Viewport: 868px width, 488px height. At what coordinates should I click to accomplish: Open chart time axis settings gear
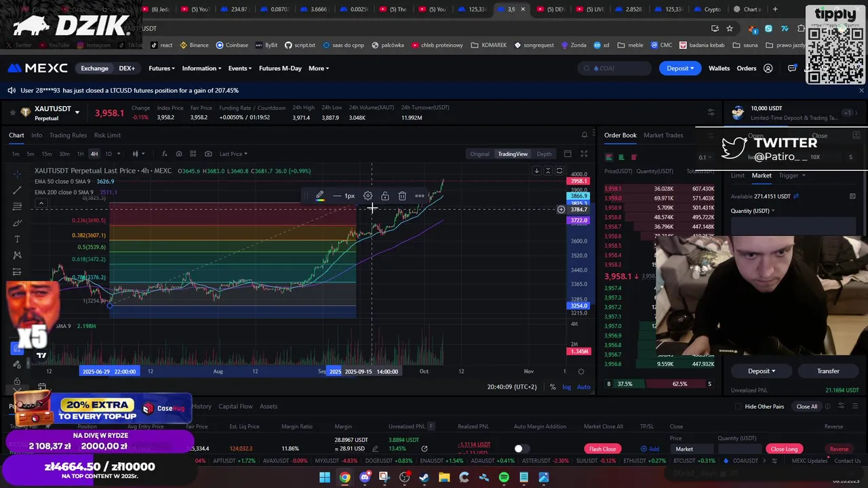pos(581,371)
